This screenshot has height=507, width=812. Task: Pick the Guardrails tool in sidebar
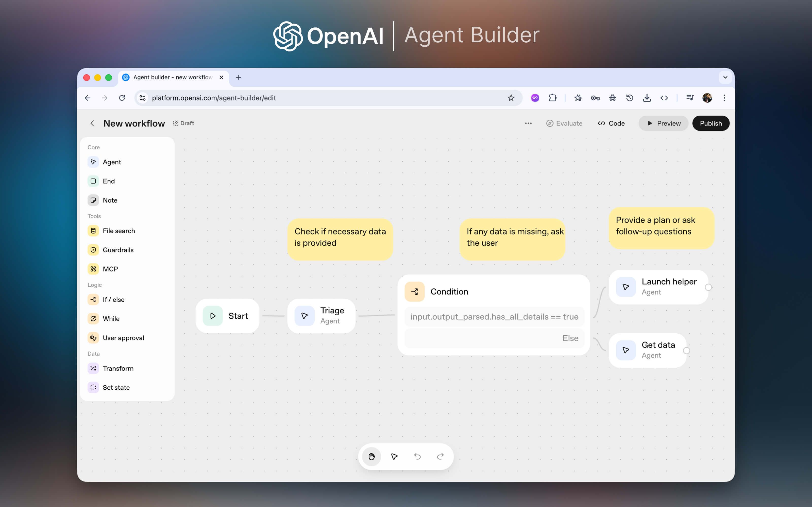pos(118,250)
